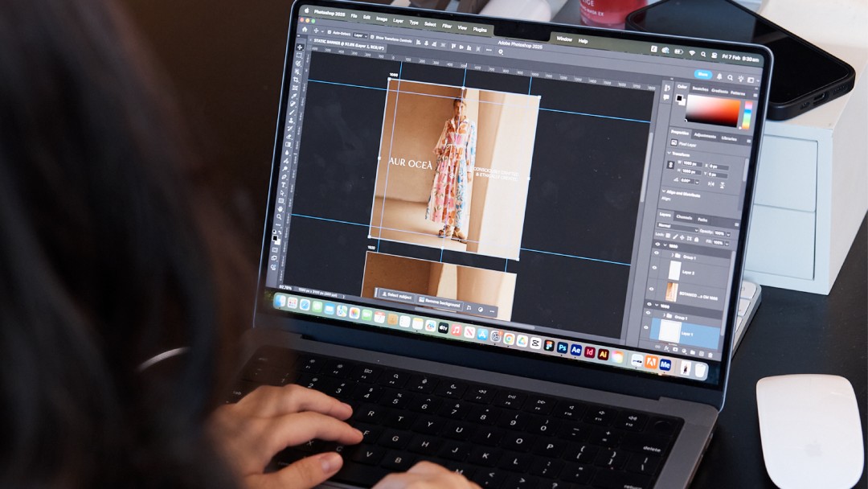Viewport: 868px width, 489px height.
Task: Hide the BOTANICO layer with its eye icon
Action: coord(652,289)
